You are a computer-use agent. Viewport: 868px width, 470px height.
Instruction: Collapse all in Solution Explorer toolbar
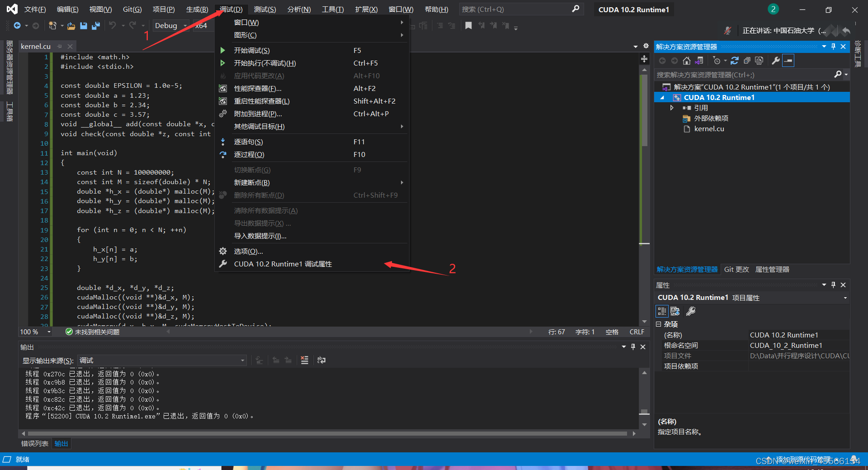(x=747, y=61)
